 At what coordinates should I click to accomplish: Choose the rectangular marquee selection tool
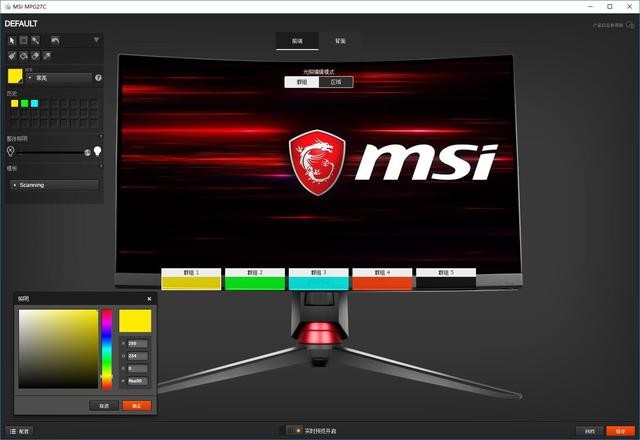coord(24,40)
